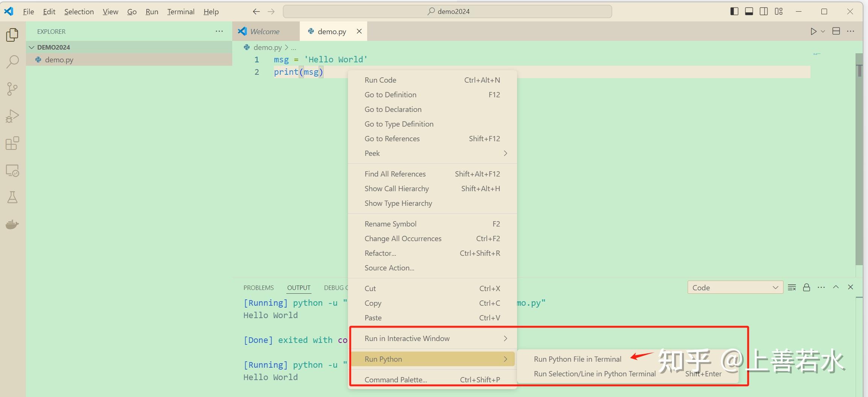Screen dimensions: 868x397
Task: Open the Output channel Code dropdown
Action: (735, 287)
